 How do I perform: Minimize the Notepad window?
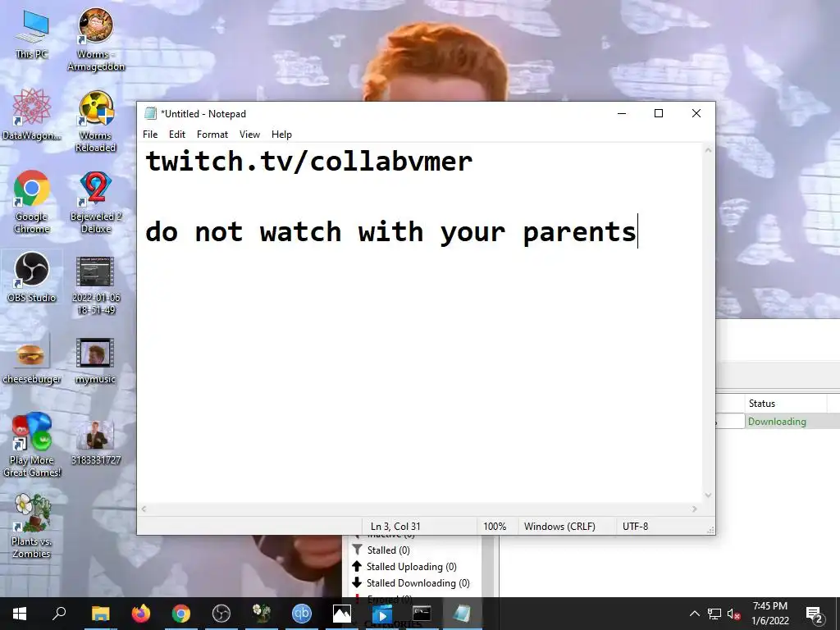click(622, 113)
